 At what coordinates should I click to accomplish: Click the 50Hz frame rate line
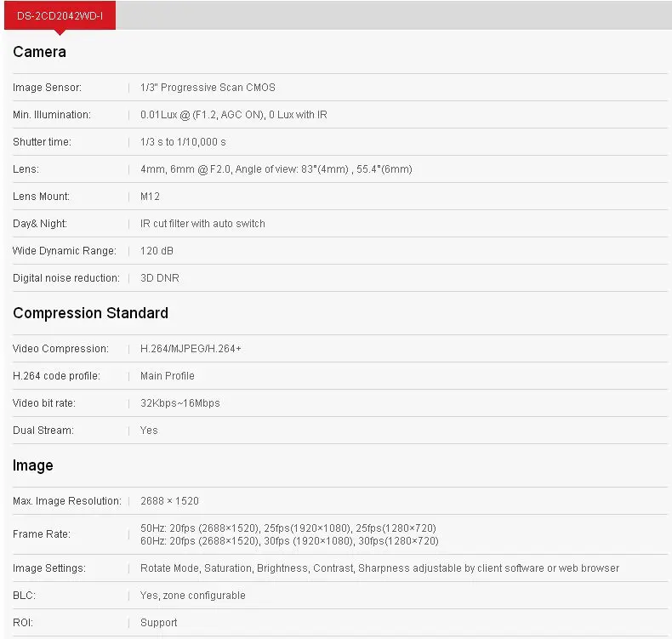[x=288, y=528]
